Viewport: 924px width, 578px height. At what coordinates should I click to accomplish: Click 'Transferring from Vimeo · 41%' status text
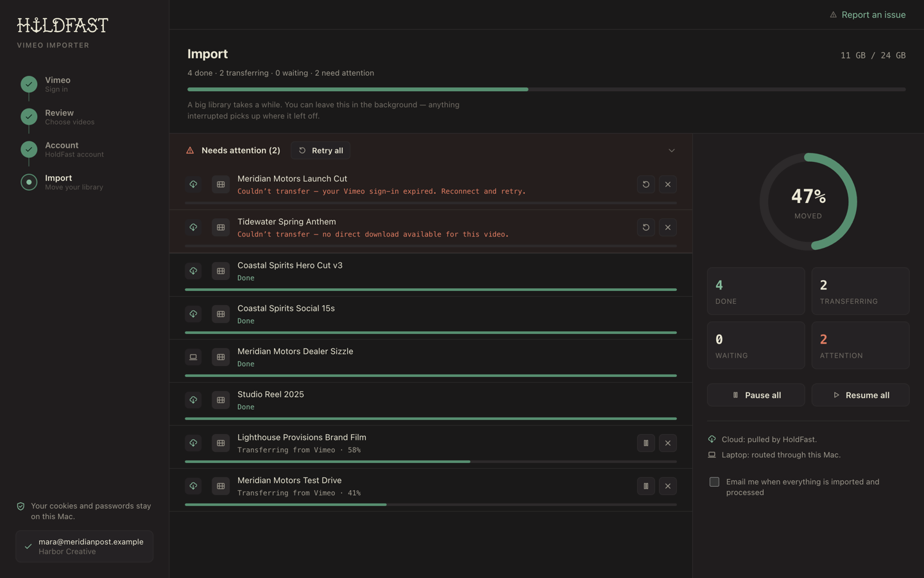click(x=299, y=493)
